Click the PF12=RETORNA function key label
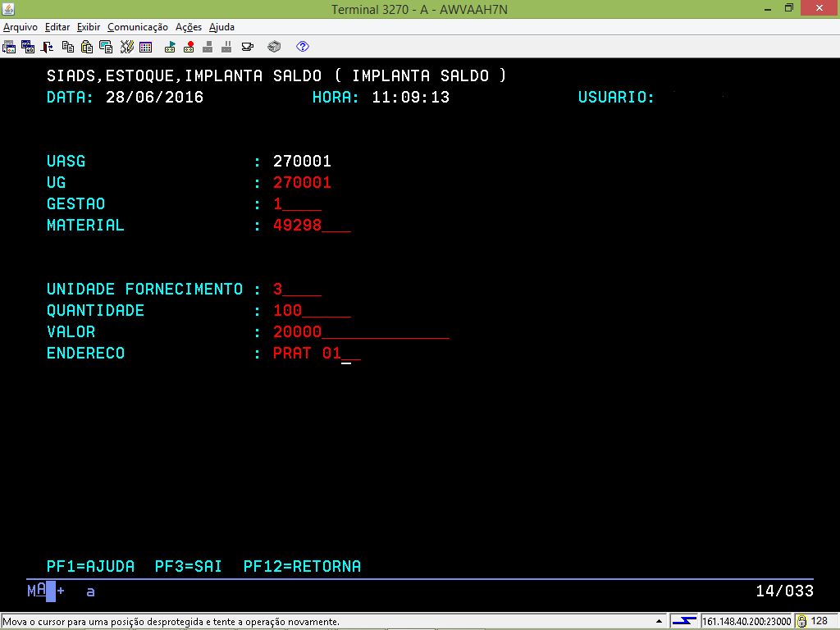This screenshot has width=840, height=630. pyautogui.click(x=302, y=566)
